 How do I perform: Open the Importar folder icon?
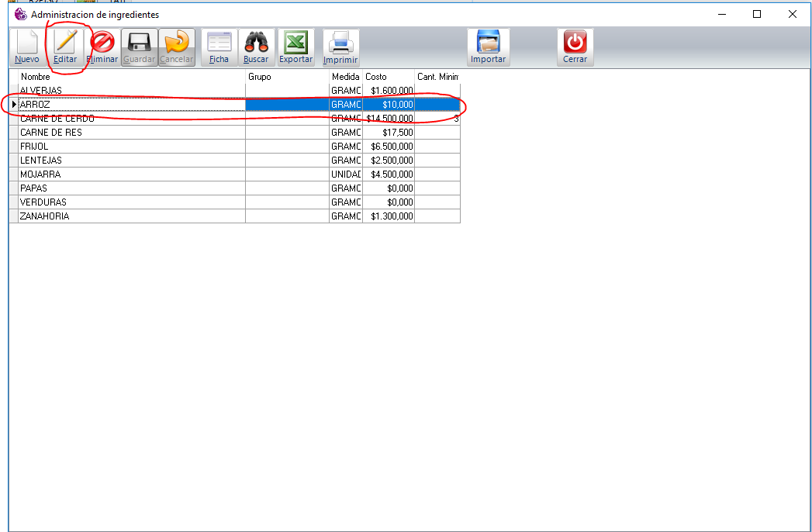point(488,42)
